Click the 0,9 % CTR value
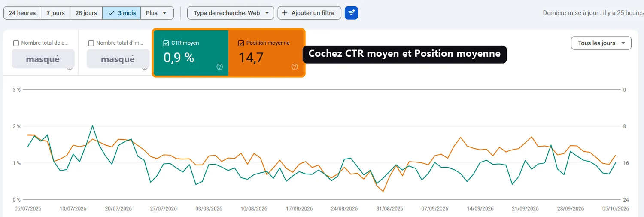The width and height of the screenshot is (644, 217). tap(179, 58)
